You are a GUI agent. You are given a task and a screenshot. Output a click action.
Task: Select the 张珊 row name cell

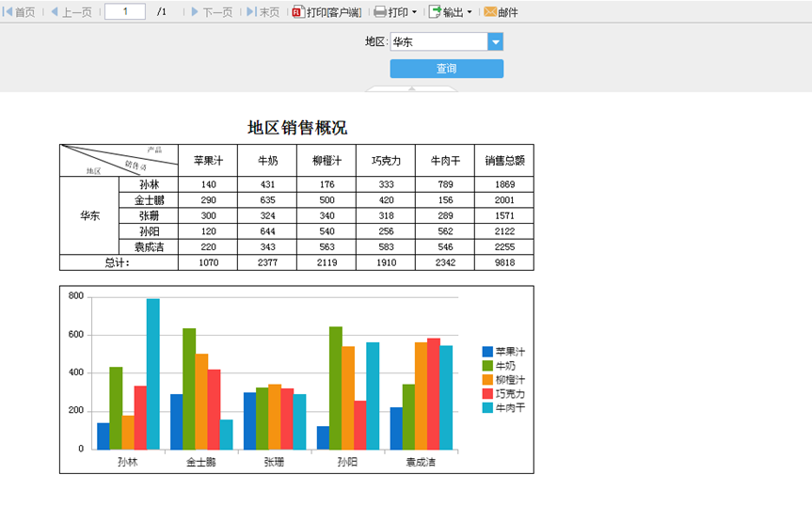coord(149,215)
